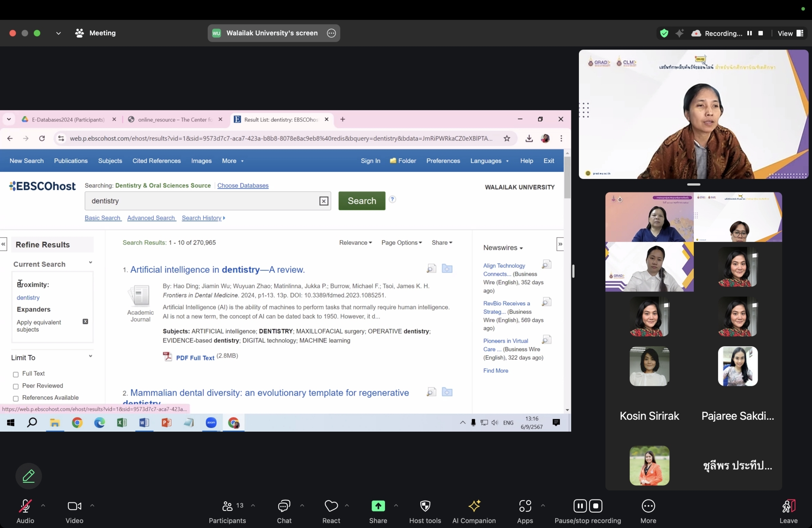This screenshot has width=812, height=528.
Task: Open the Languages menu dropdown
Action: 489,161
